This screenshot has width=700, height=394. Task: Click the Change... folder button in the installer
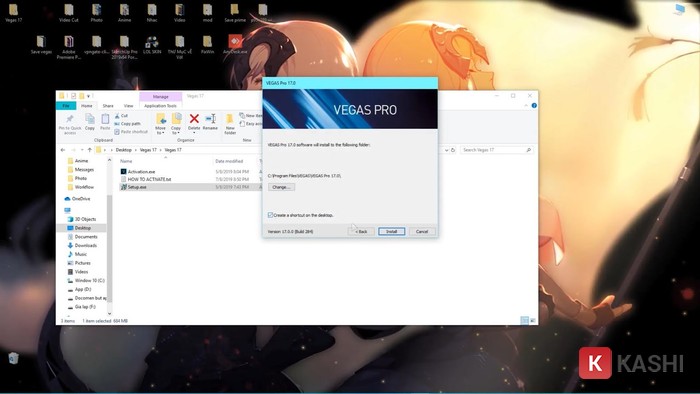click(281, 187)
